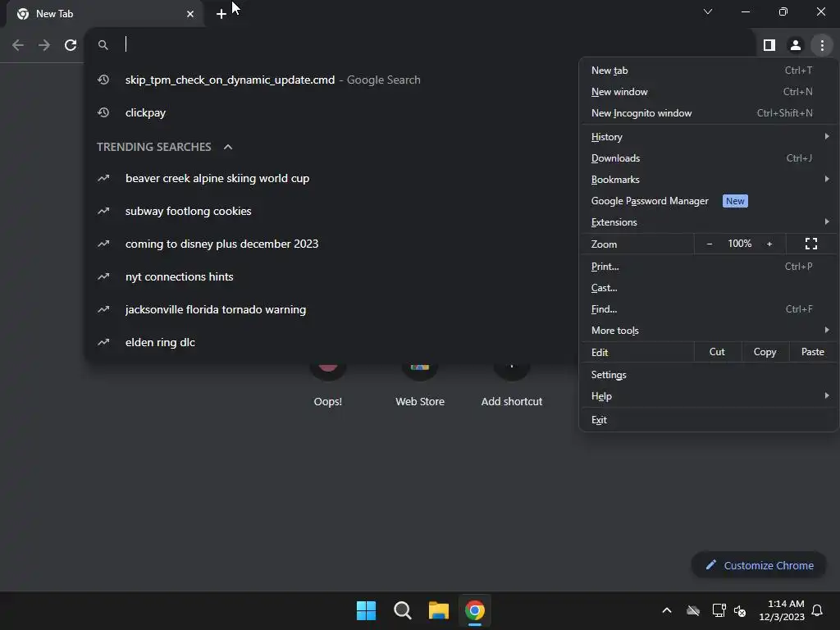Open a new tab with plus button
840x630 pixels.
point(221,14)
